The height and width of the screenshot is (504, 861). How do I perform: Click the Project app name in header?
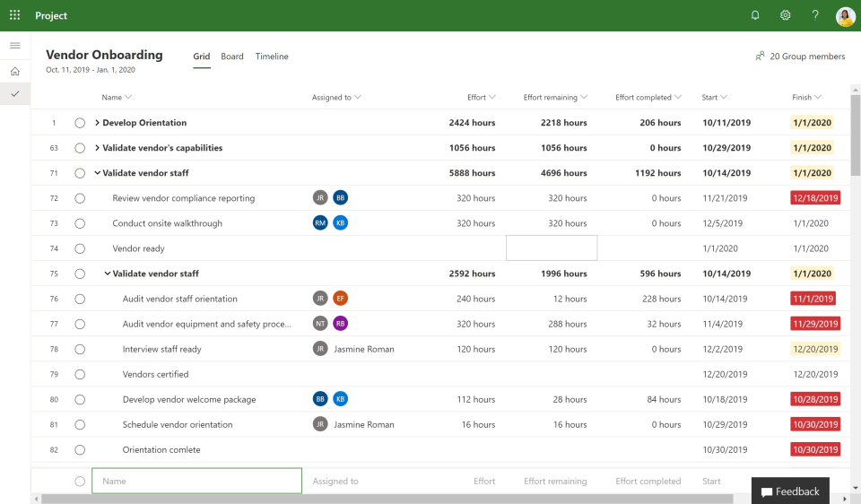51,16
